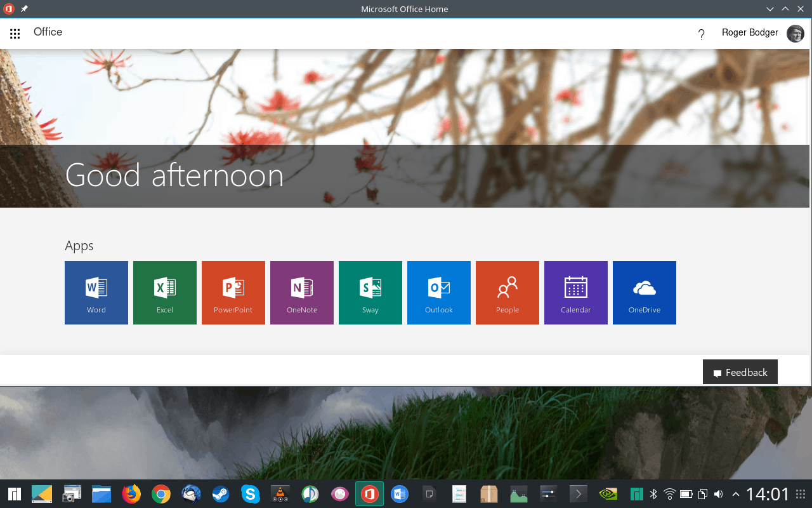This screenshot has width=812, height=508.
Task: Open the clipboard tray icon
Action: click(x=703, y=494)
